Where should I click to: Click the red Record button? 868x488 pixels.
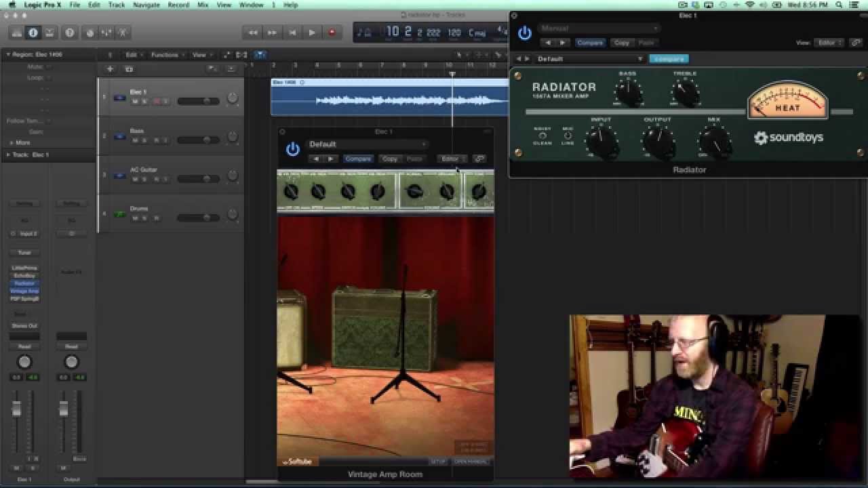click(332, 33)
